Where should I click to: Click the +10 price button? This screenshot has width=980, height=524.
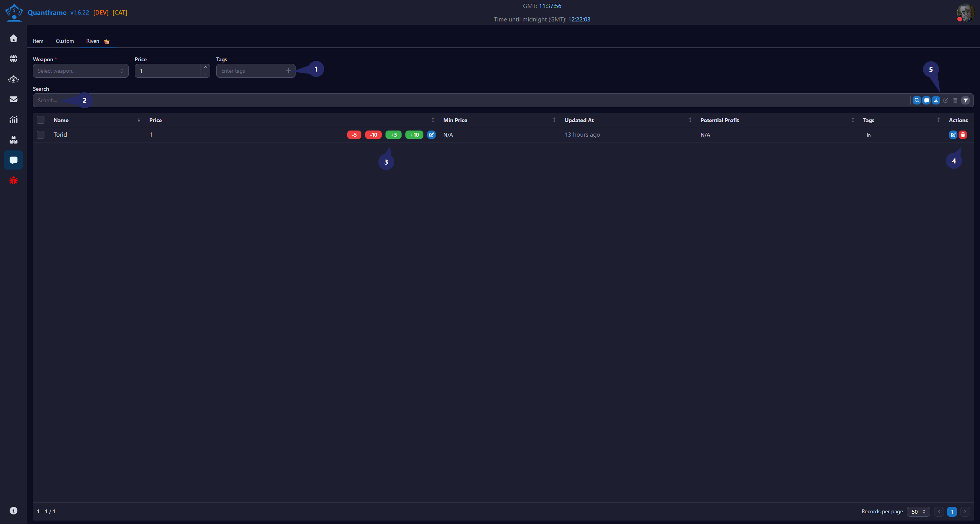(x=414, y=135)
